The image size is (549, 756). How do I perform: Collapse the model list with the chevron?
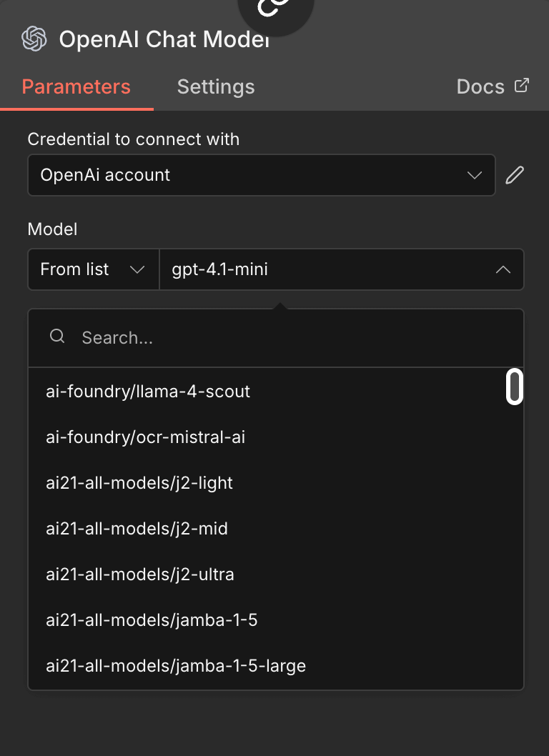(x=503, y=269)
